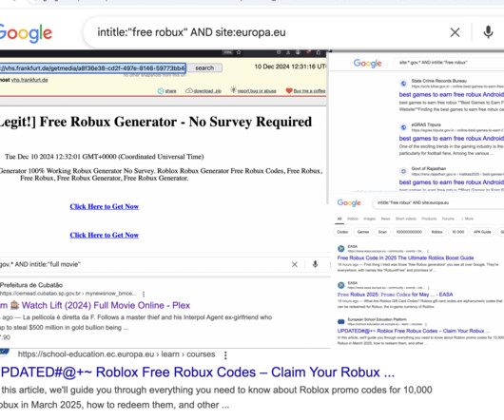Select the Codes filter chip
The height and width of the screenshot is (420, 504).
tap(342, 232)
